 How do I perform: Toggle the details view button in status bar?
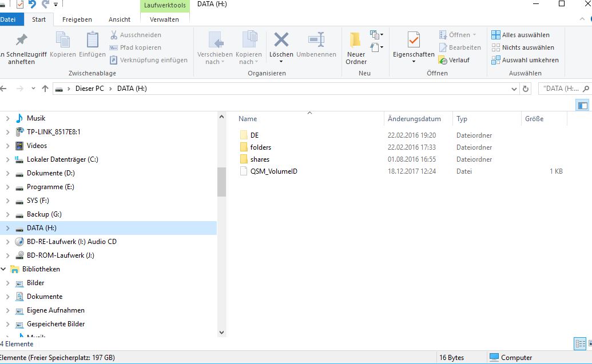580,343
